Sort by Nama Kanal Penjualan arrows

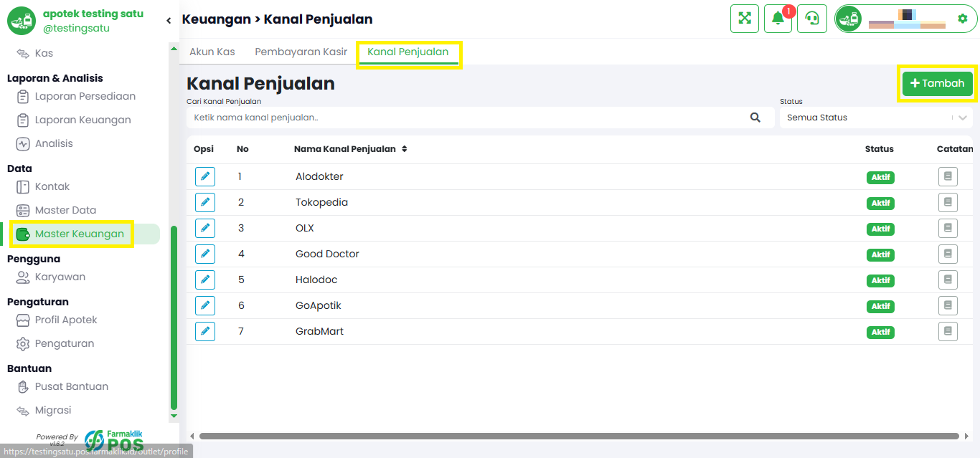(405, 149)
